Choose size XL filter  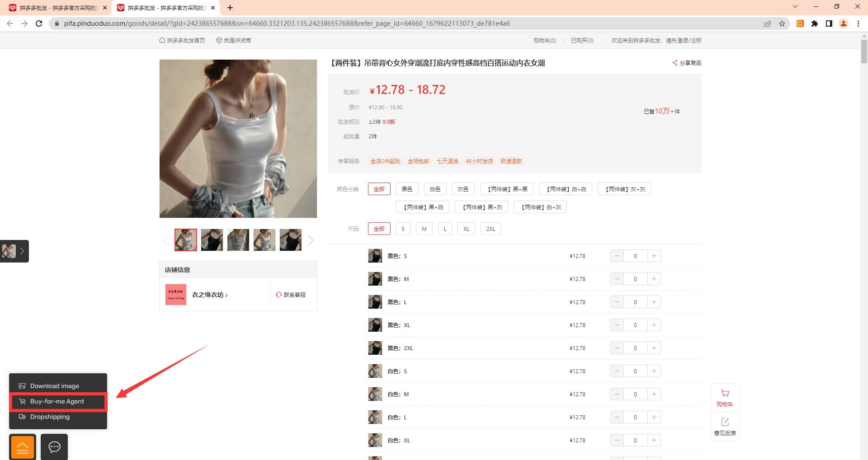467,229
